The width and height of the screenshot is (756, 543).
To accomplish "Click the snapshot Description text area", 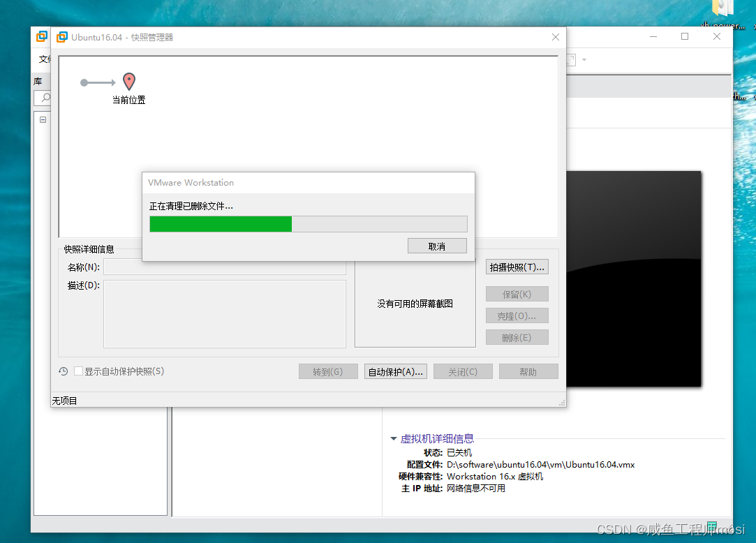I will (x=225, y=314).
